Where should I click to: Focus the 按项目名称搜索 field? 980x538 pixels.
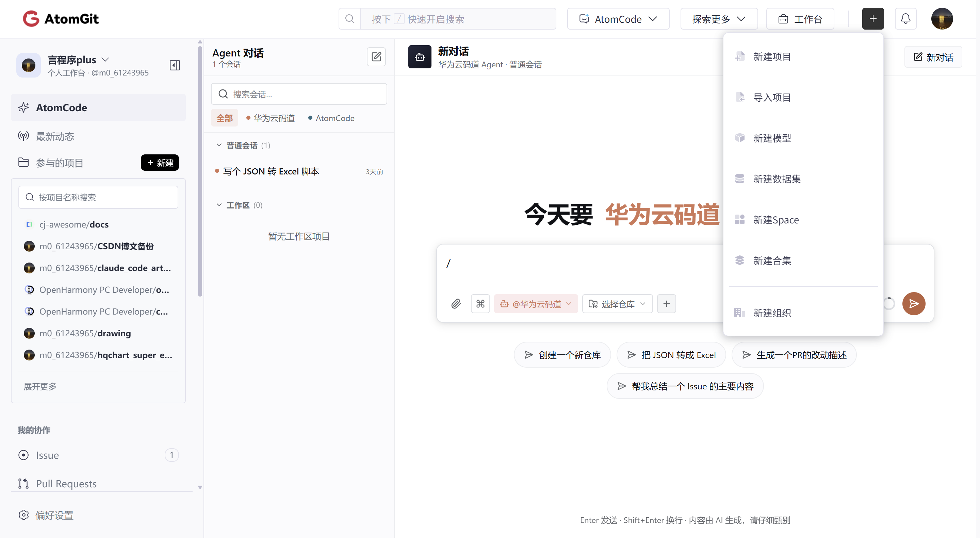click(x=98, y=197)
